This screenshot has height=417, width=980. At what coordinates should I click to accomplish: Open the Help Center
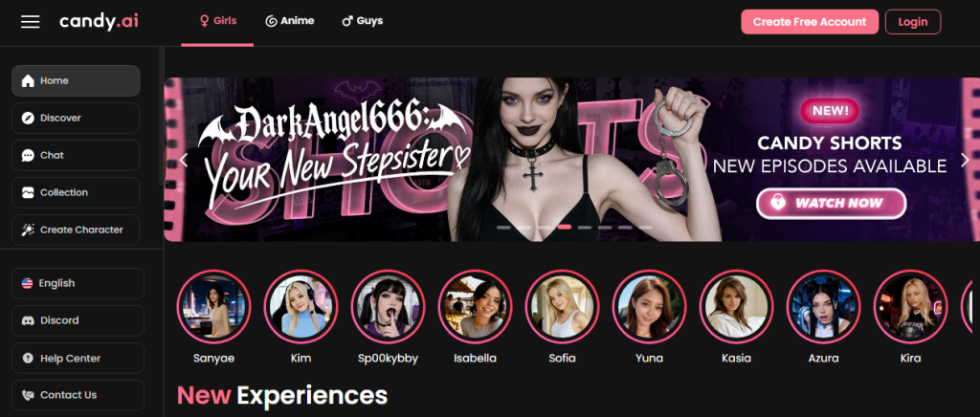(x=78, y=359)
